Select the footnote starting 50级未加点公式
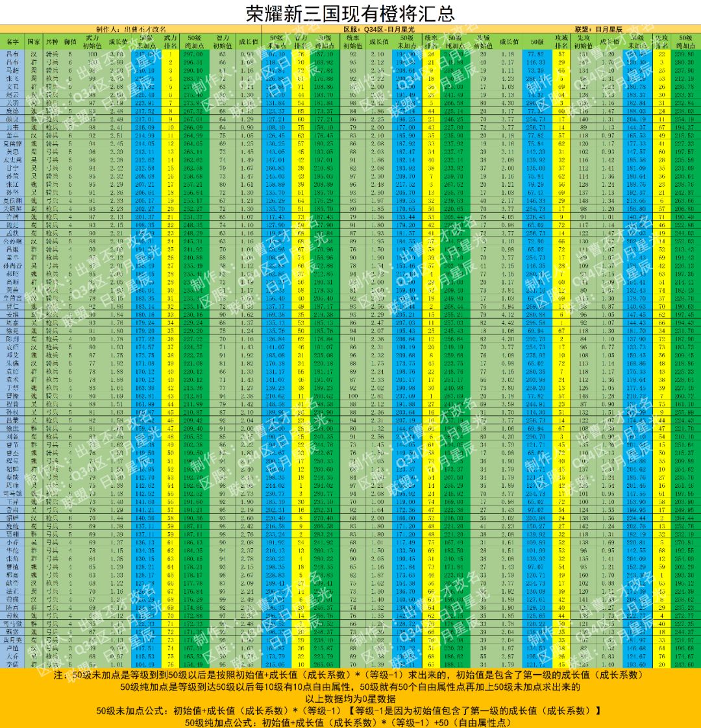Screen dimensions: 701x728 coord(349,711)
